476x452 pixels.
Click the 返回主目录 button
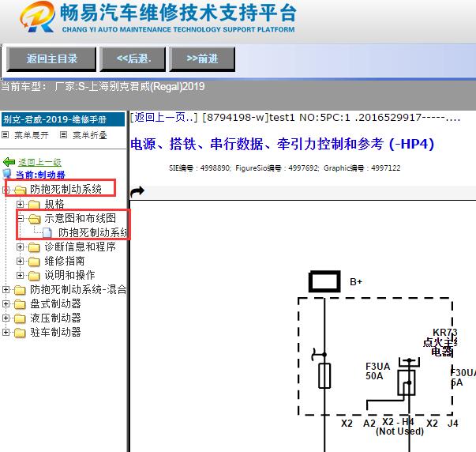click(x=51, y=59)
